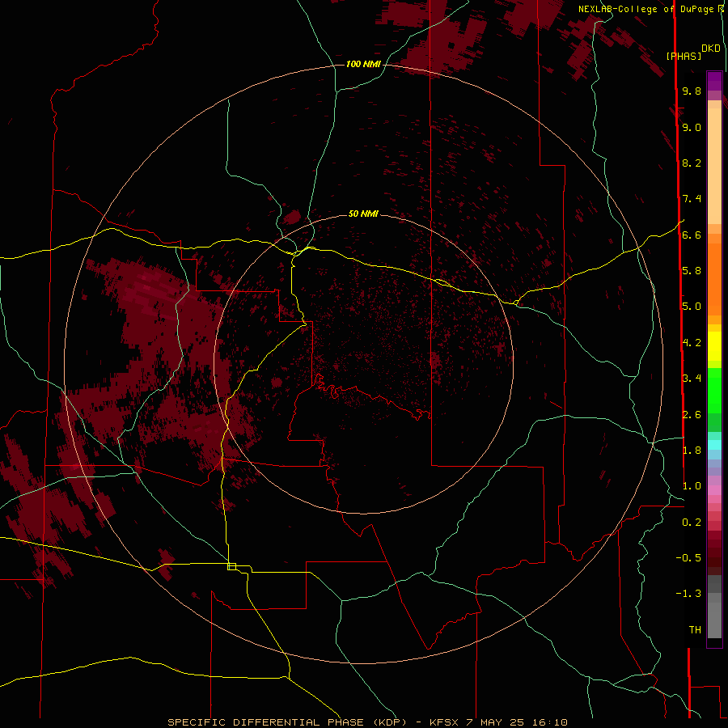Pick the purple swatch atop the color scale
Viewport: 728px width, 728px height.
click(x=714, y=81)
